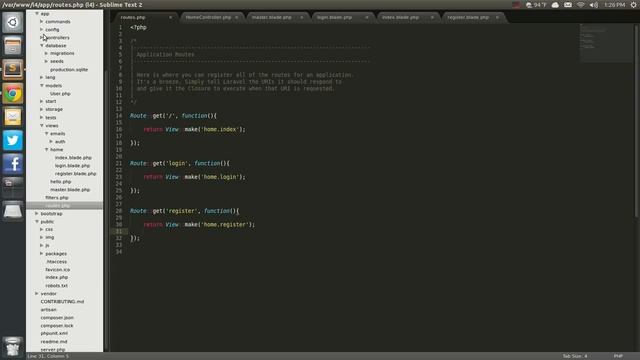This screenshot has width=640, height=360.
Task: Close the login.blade.php tab
Action: tap(367, 18)
